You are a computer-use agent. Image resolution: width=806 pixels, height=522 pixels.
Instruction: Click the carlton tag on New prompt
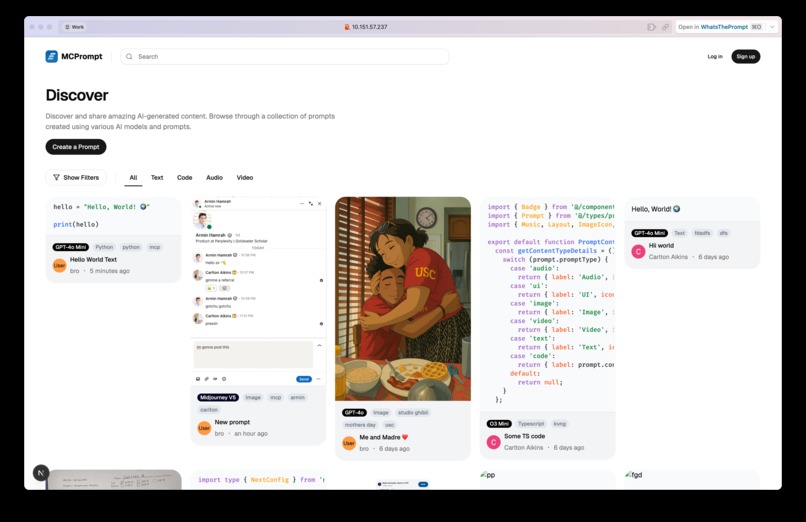coord(209,410)
